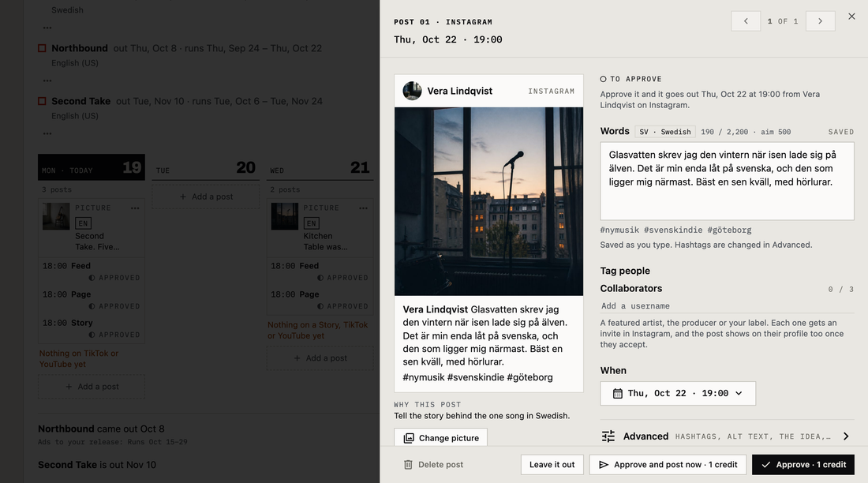Viewport: 868px width, 483px height.
Task: Click the To Approve status circle
Action: [x=604, y=79]
